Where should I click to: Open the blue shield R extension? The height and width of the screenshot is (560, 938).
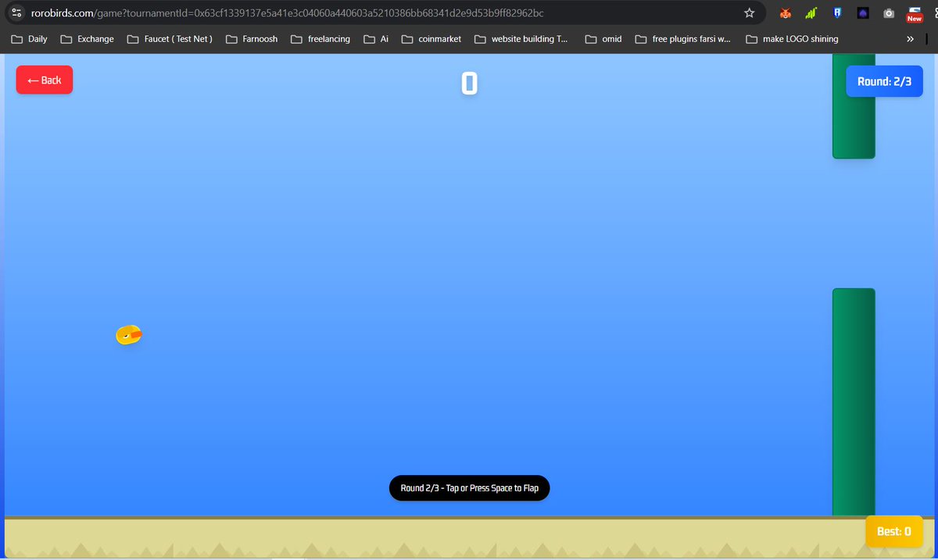(x=837, y=12)
